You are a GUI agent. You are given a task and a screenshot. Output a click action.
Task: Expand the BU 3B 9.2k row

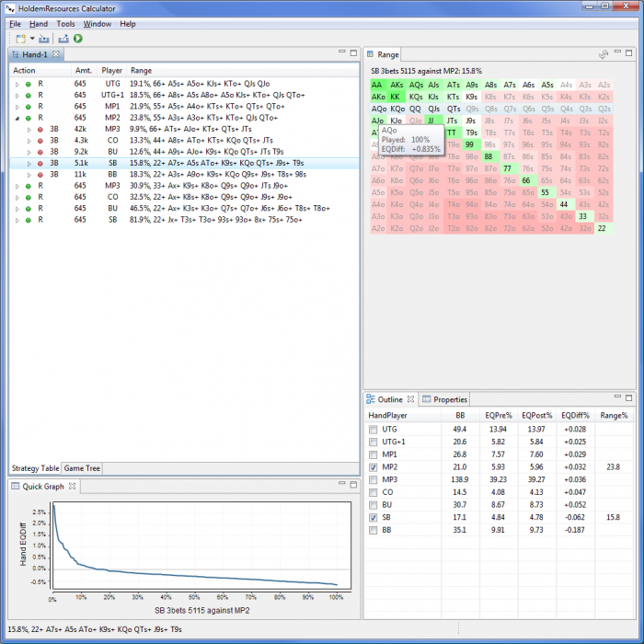click(x=29, y=152)
